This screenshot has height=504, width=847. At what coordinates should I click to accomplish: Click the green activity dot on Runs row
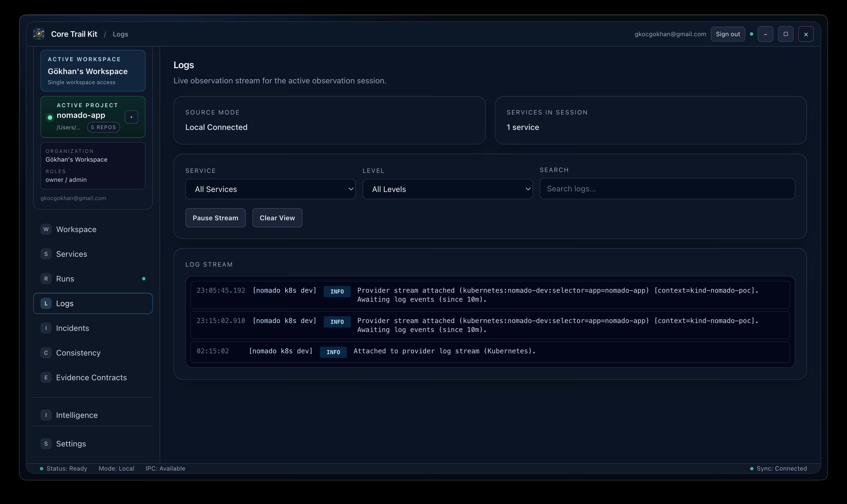pos(144,279)
